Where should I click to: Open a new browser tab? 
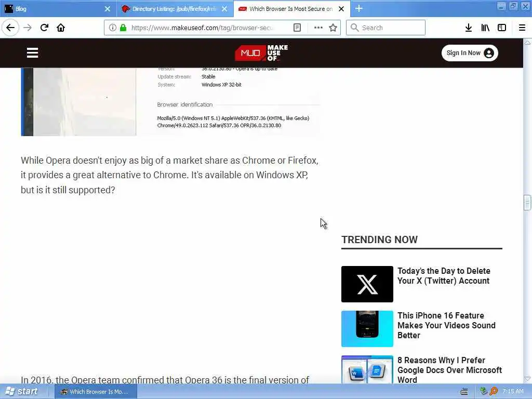[358, 8]
